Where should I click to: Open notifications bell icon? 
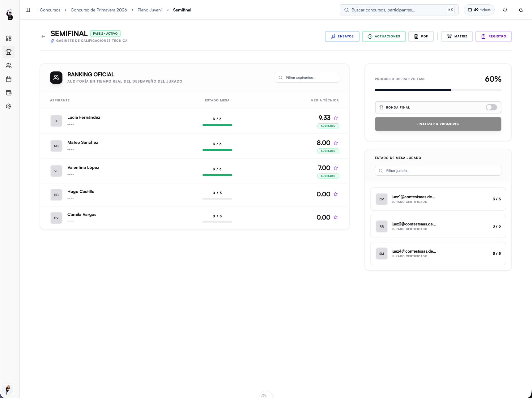coord(505,10)
